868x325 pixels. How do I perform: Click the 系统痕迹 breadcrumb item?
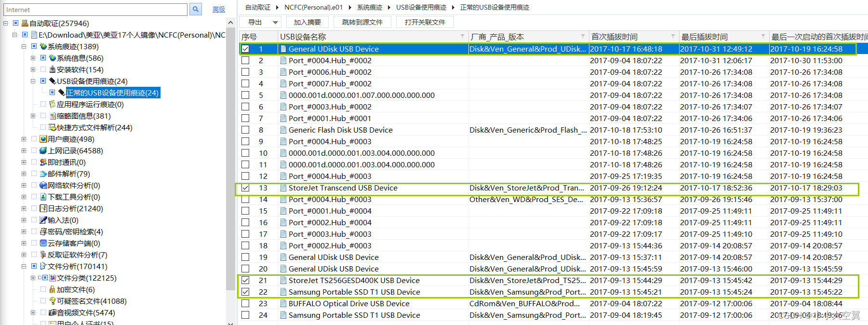(370, 7)
